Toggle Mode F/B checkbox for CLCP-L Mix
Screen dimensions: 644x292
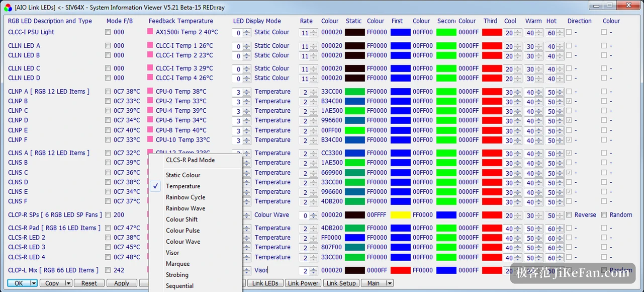[108, 270]
